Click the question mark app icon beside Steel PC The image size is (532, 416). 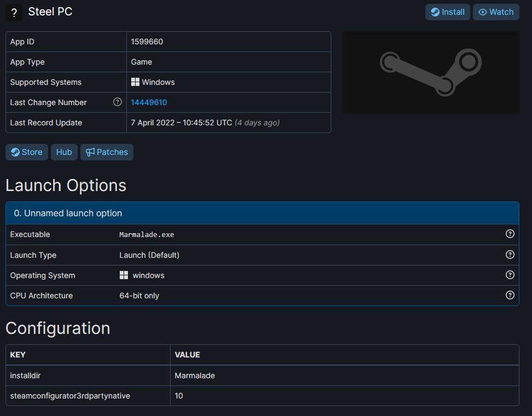click(x=14, y=12)
